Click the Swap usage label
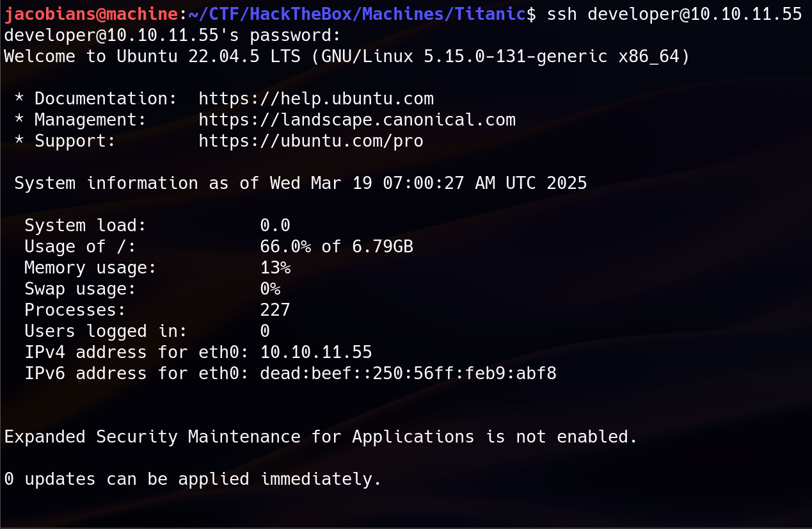 click(80, 289)
